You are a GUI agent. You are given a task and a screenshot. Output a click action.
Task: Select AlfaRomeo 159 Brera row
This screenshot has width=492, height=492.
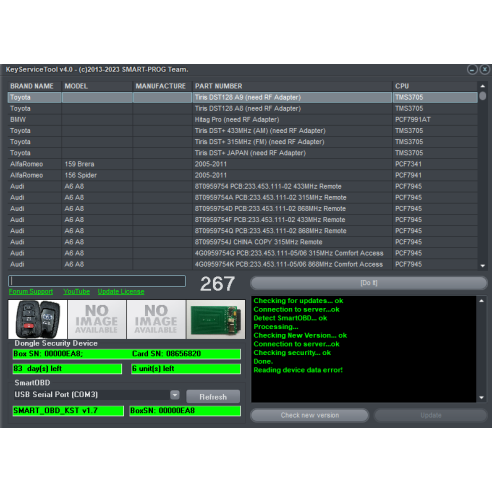243,164
